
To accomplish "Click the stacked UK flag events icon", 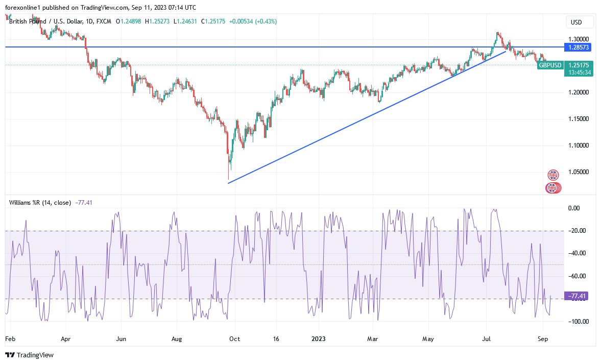I will (x=553, y=188).
